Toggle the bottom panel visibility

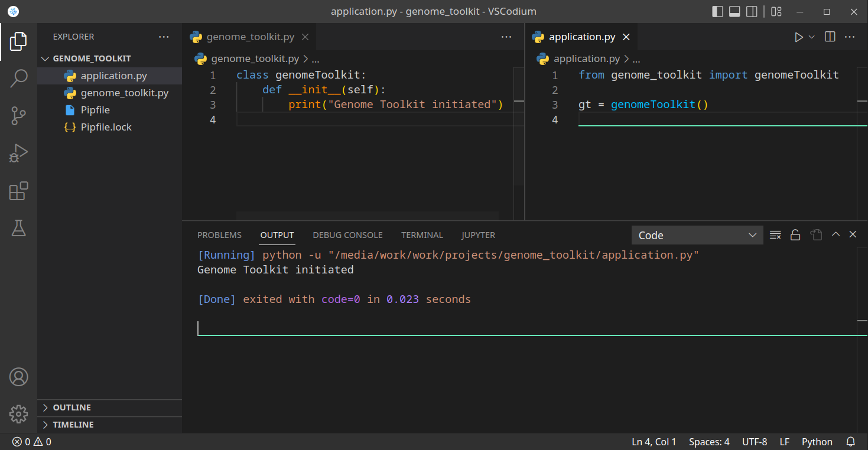(x=734, y=11)
